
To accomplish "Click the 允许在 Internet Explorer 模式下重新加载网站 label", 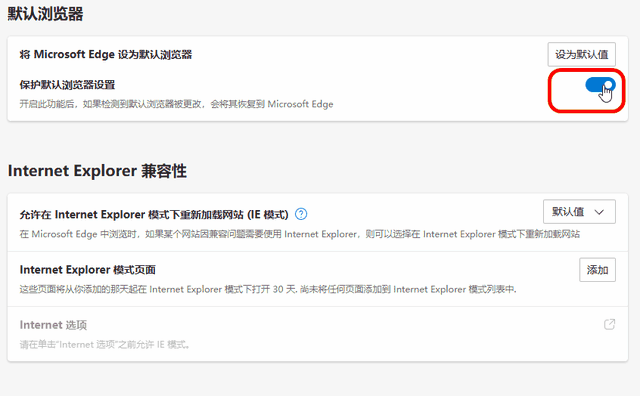I will pos(154,214).
